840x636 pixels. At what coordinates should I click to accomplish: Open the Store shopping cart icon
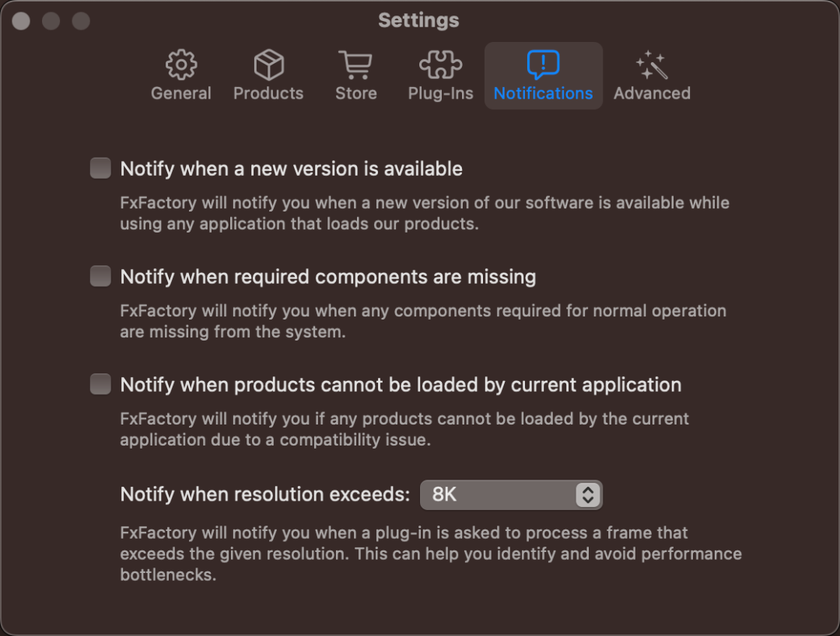click(x=355, y=65)
